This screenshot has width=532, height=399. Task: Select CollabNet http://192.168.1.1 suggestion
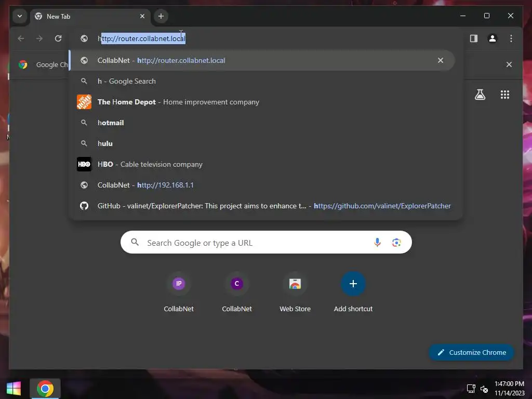point(262,185)
